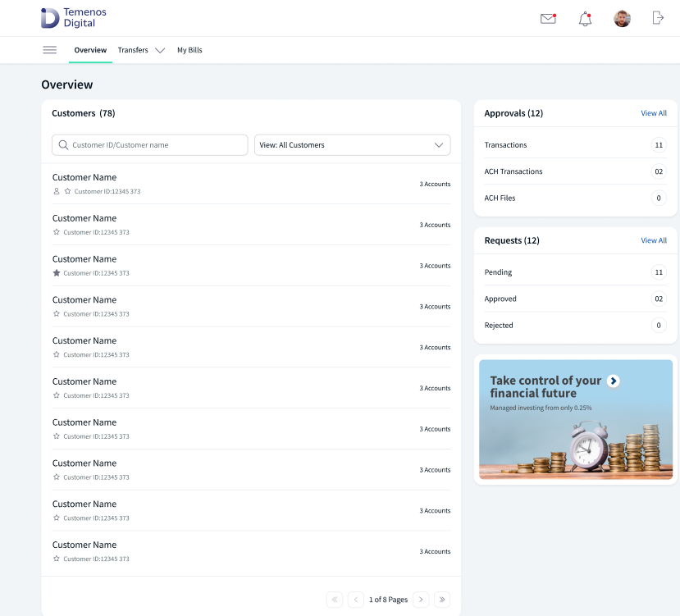Jump to the last customers page
Image resolution: width=680 pixels, height=616 pixels.
442,600
